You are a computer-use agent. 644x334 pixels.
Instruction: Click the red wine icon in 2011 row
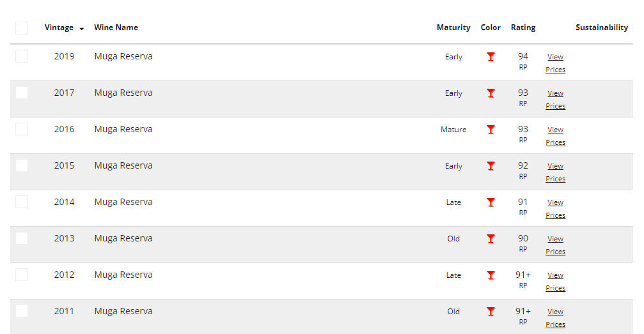click(491, 312)
